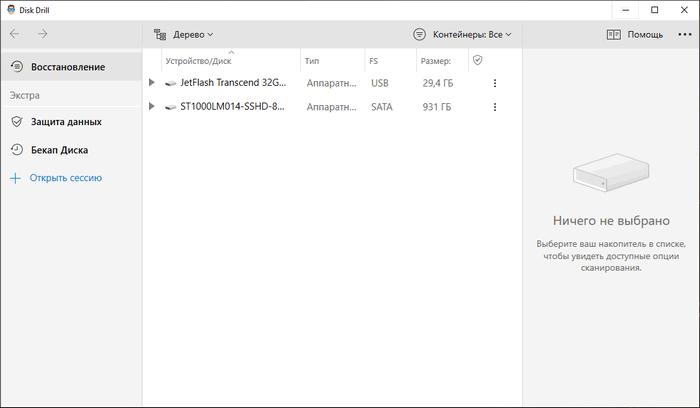Click the 29,4 ГБ size value

[x=438, y=83]
